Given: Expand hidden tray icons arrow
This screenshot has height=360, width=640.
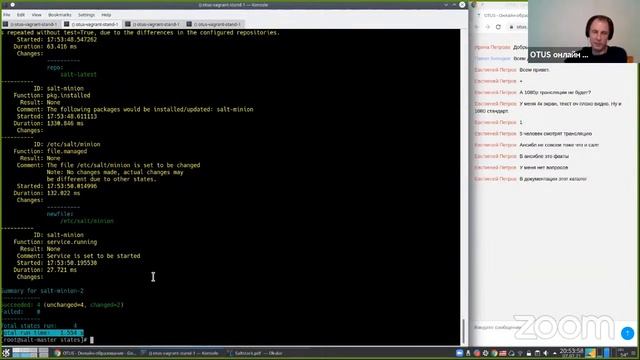Looking at the screenshot, I should coord(554,353).
